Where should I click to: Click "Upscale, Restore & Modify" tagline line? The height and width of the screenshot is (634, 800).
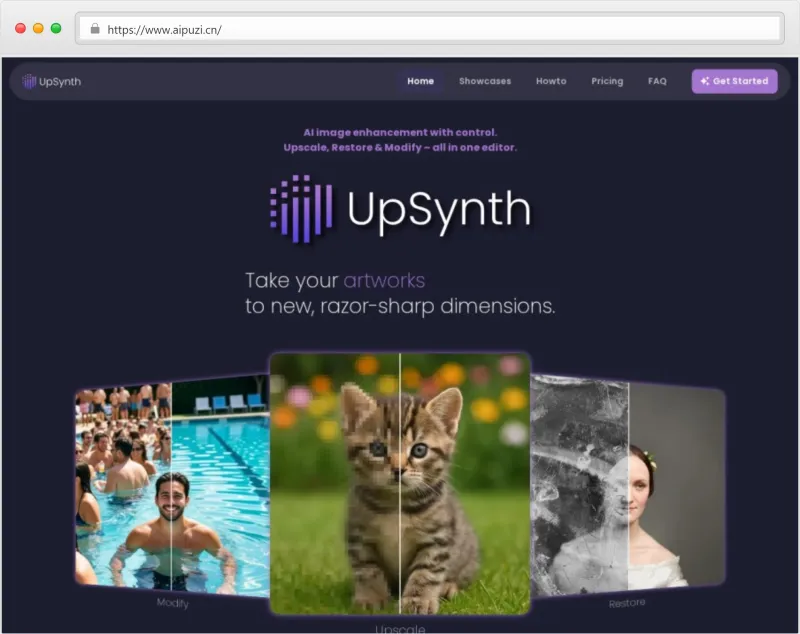point(400,147)
